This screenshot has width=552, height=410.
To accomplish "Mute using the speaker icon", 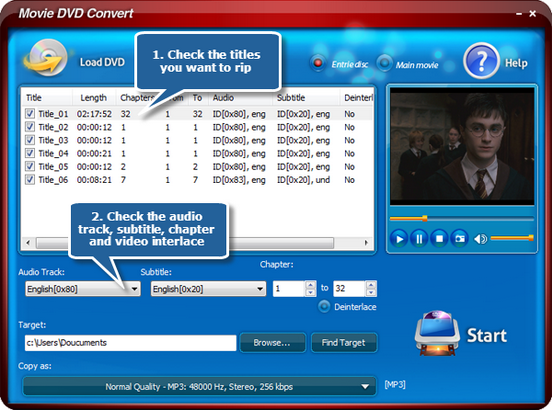I will click(x=480, y=239).
